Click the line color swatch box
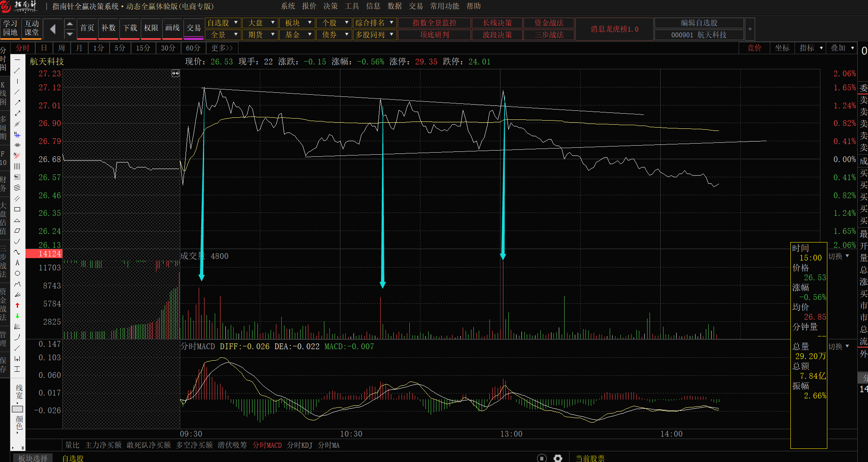Image resolution: width=868 pixels, height=462 pixels. click(x=17, y=409)
